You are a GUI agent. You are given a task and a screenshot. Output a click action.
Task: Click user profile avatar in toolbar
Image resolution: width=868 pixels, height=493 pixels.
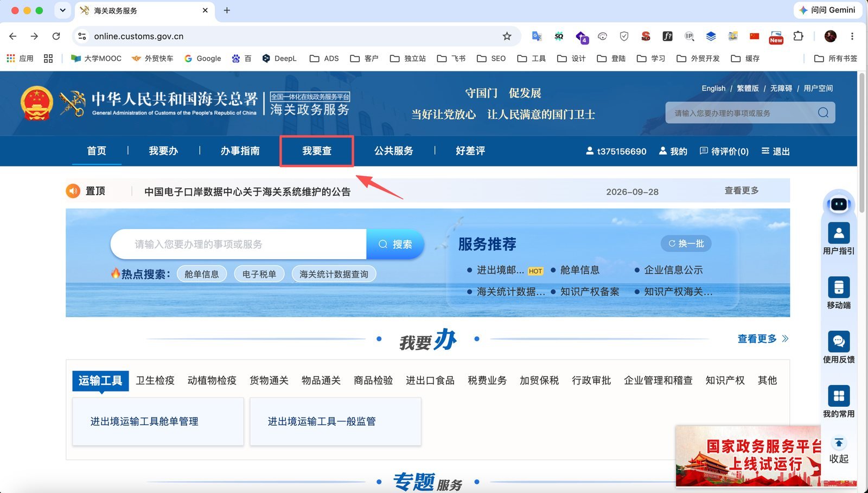click(x=830, y=36)
